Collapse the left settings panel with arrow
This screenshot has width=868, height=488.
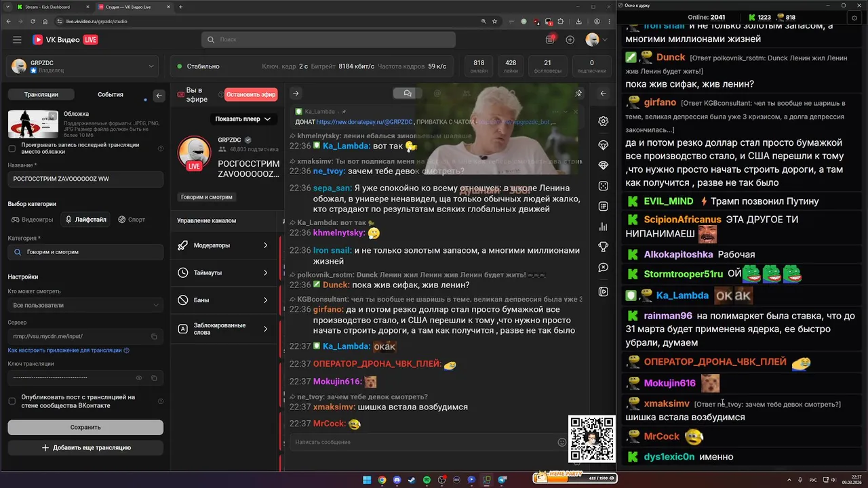point(159,96)
